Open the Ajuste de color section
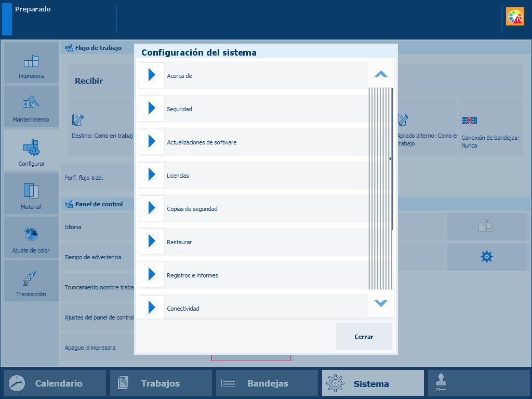532x399 pixels. coord(31,237)
